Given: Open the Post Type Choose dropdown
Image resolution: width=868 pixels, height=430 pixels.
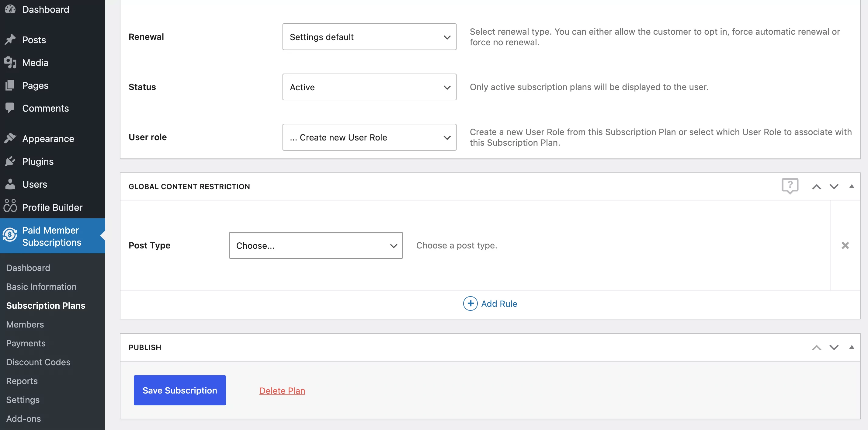Looking at the screenshot, I should 316,245.
